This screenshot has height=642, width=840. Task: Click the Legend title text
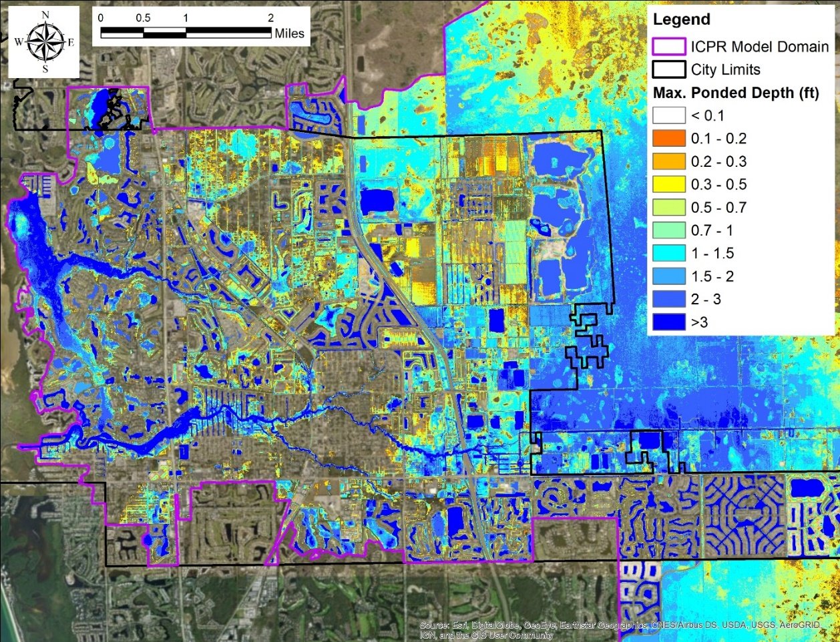point(681,20)
